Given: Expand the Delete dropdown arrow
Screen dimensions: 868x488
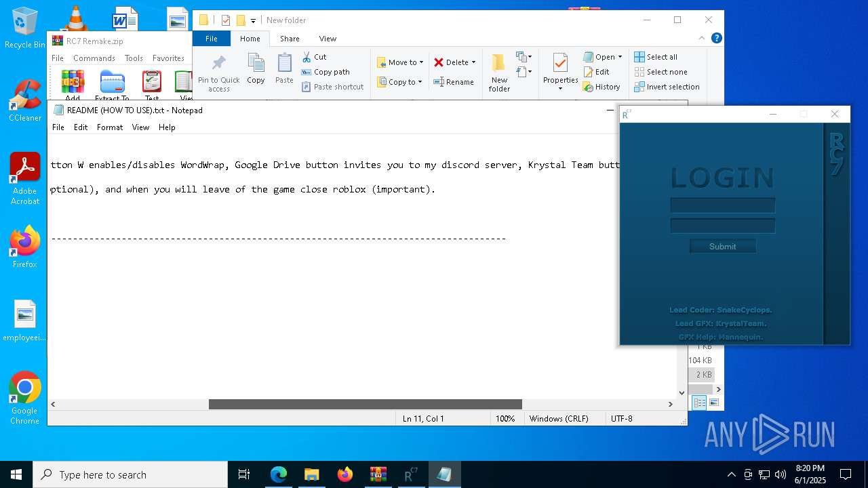Looking at the screenshot, I should click(x=473, y=62).
